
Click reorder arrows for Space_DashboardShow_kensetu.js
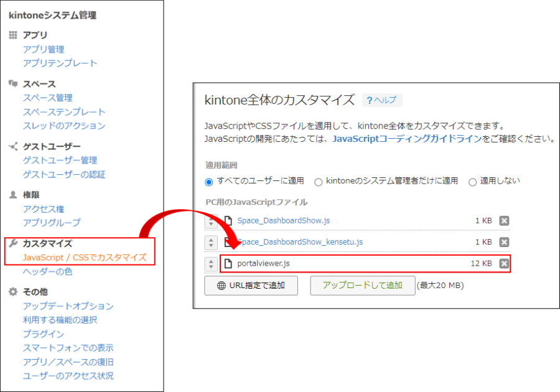pos(211,243)
